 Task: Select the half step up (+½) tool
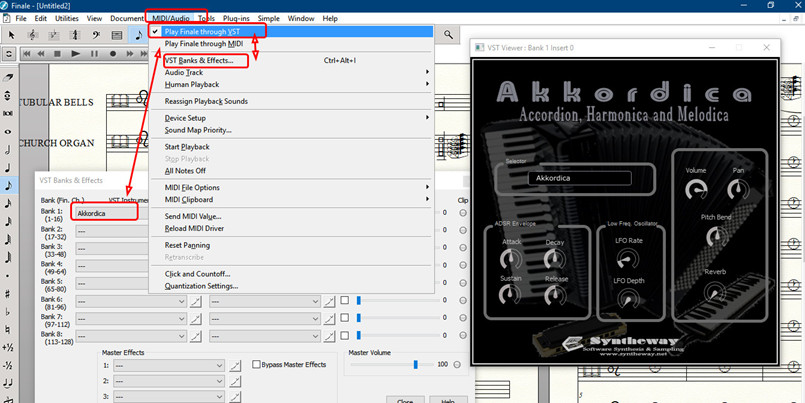click(x=8, y=348)
